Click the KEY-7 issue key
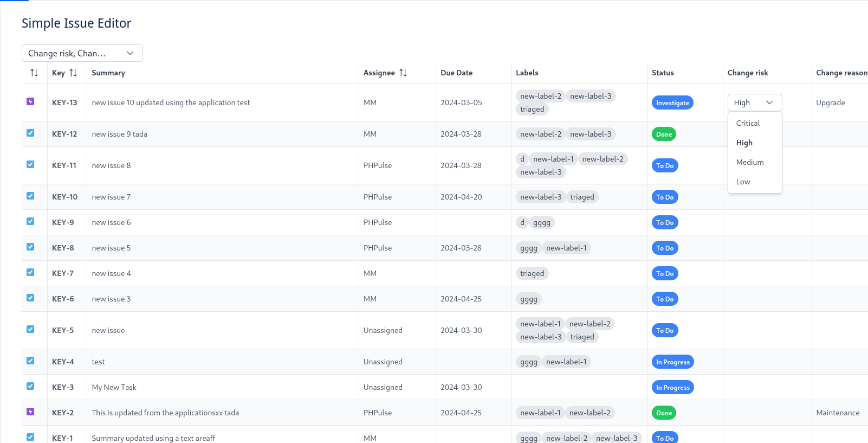868x443 pixels. tap(63, 274)
